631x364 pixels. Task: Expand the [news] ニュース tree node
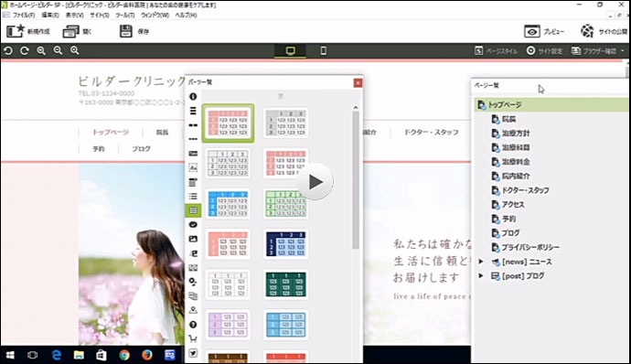(x=481, y=262)
